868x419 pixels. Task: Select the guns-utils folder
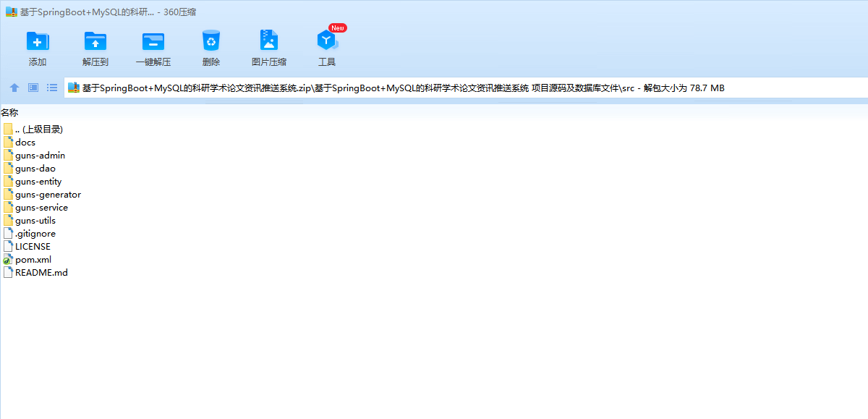29,220
